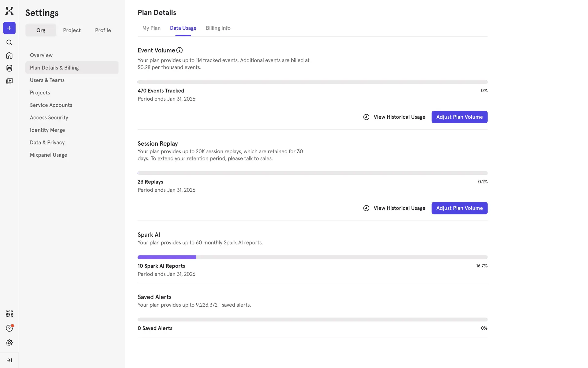This screenshot has width=588, height=368.
Task: Open the apps grid icon
Action: [9, 314]
